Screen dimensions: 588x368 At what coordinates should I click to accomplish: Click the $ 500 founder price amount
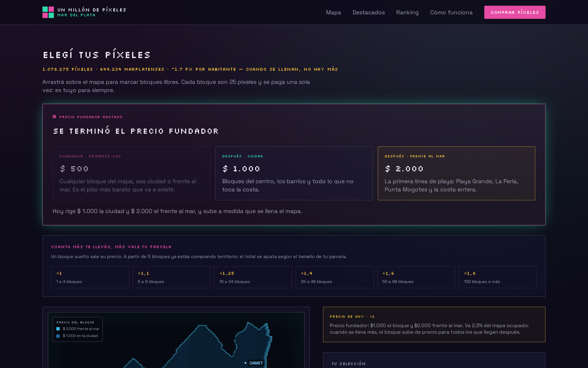pos(74,169)
